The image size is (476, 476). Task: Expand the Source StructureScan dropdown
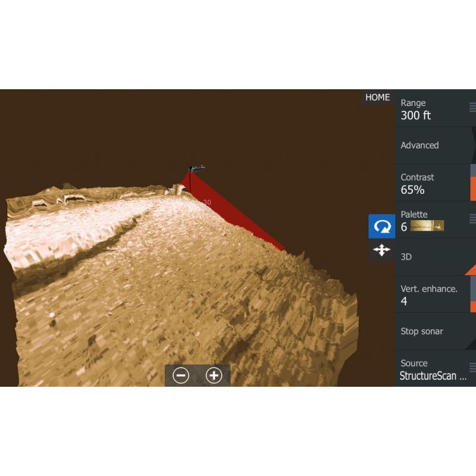click(x=431, y=369)
